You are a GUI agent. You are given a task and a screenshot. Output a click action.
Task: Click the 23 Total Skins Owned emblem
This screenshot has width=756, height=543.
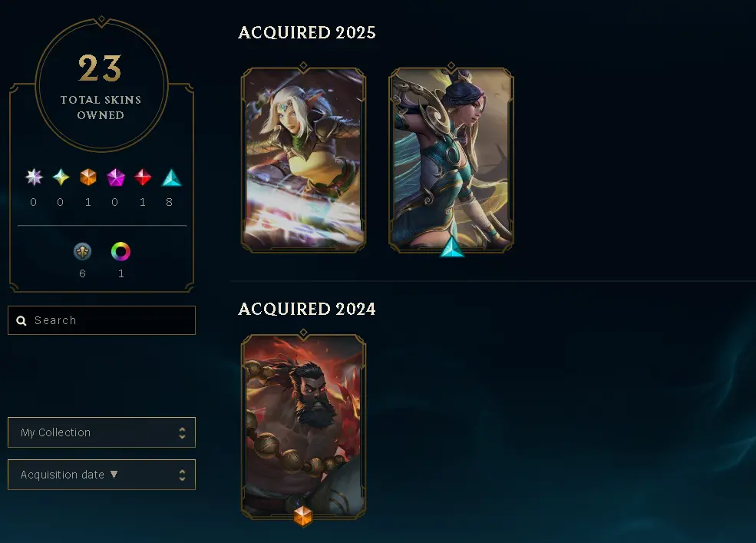pyautogui.click(x=101, y=85)
